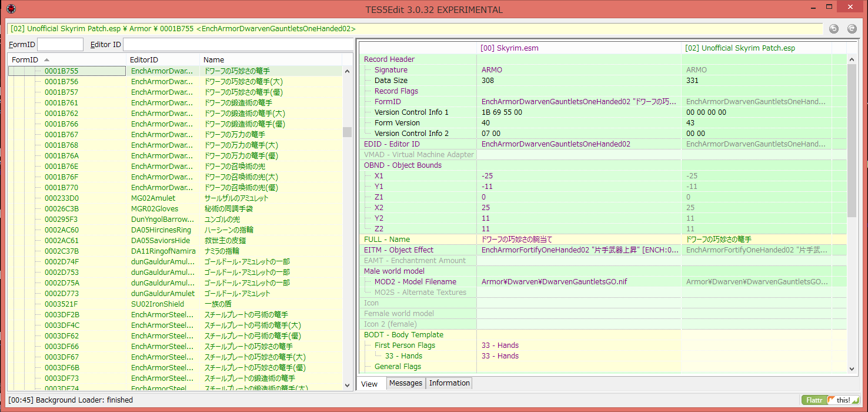Select the View tab
Viewport: 868px width, 412px height.
(369, 384)
